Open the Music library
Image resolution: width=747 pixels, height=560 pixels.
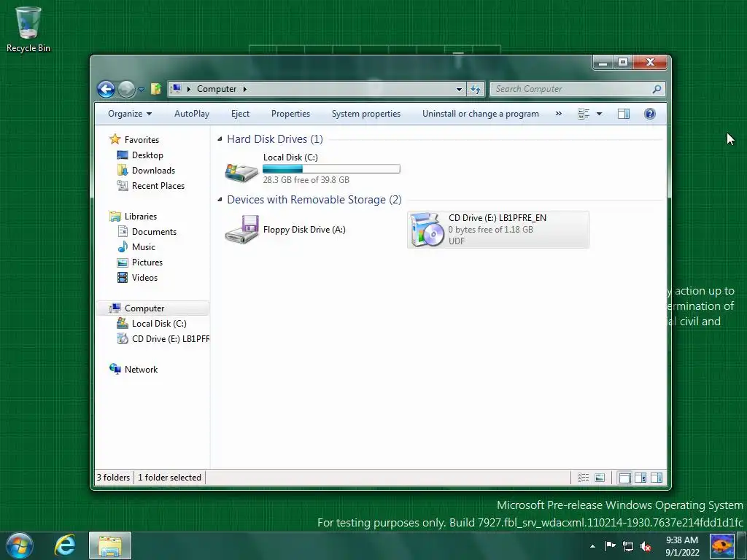point(144,246)
